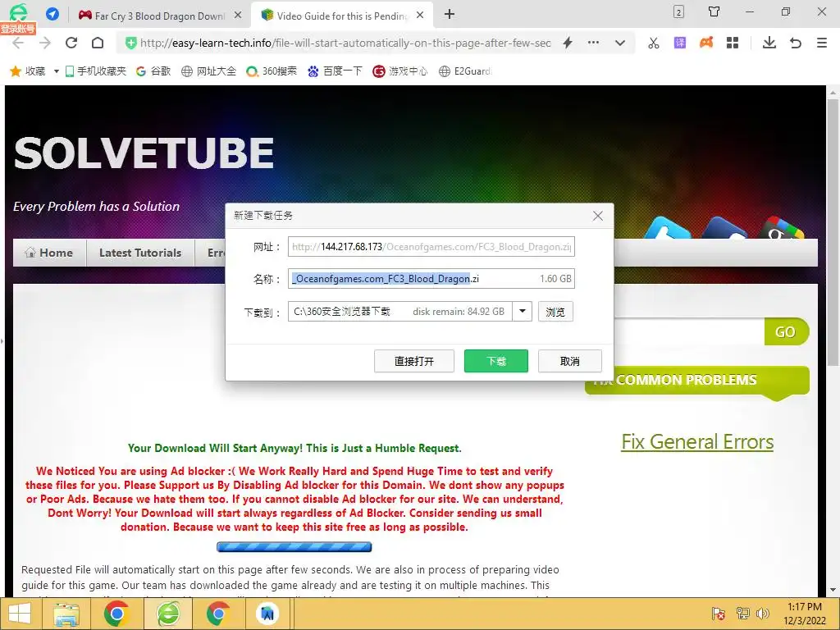Open the downloads manager icon
This screenshot has width=840, height=630.
[x=769, y=43]
